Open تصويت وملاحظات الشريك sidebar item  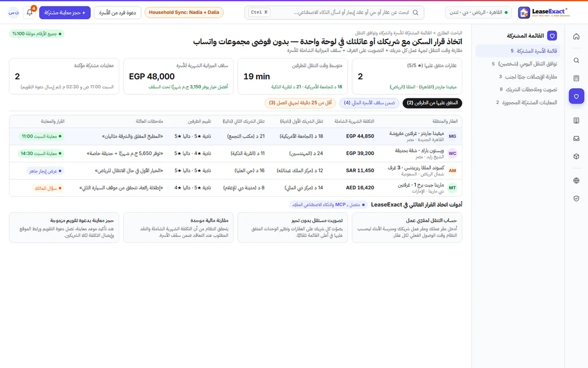point(518,89)
